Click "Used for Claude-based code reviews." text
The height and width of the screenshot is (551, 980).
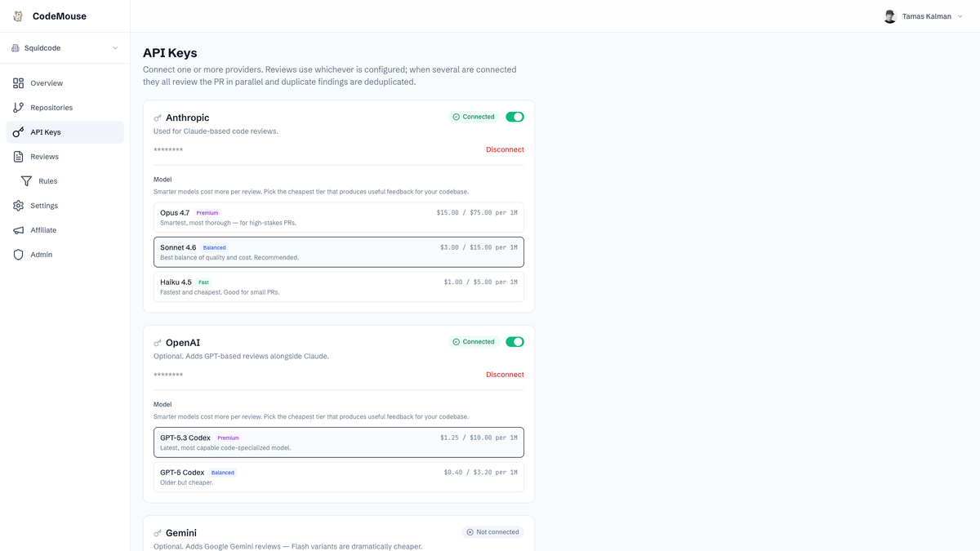tap(216, 131)
